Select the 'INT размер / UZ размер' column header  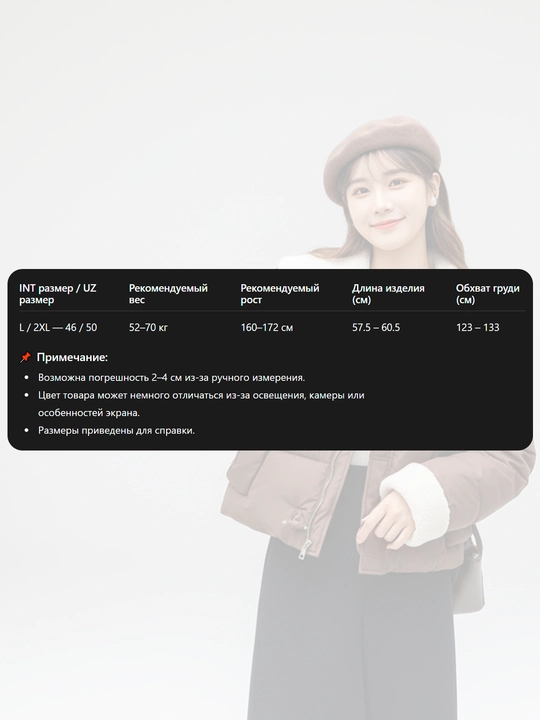[x=58, y=294]
